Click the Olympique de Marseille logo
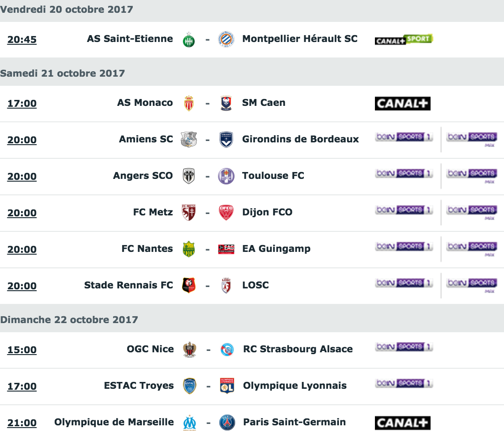Screen dimensions: 504x439 pyautogui.click(x=190, y=423)
